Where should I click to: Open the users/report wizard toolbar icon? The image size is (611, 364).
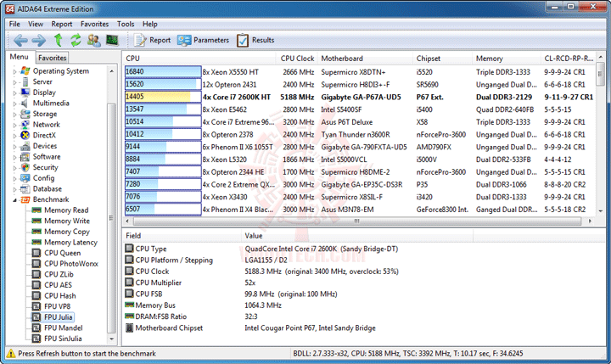[94, 40]
